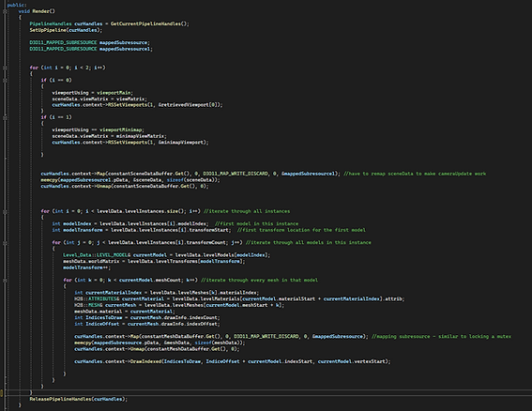532x411 pixels.
Task: Click &minimapViewport argument
Action: point(182,143)
